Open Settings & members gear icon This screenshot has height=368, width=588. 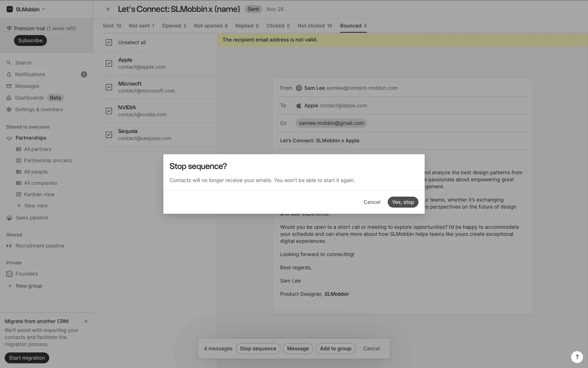click(9, 109)
